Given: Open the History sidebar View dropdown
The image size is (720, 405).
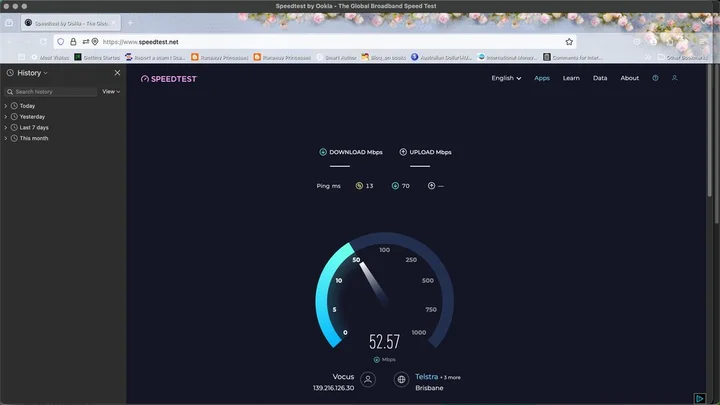Looking at the screenshot, I should tap(110, 92).
